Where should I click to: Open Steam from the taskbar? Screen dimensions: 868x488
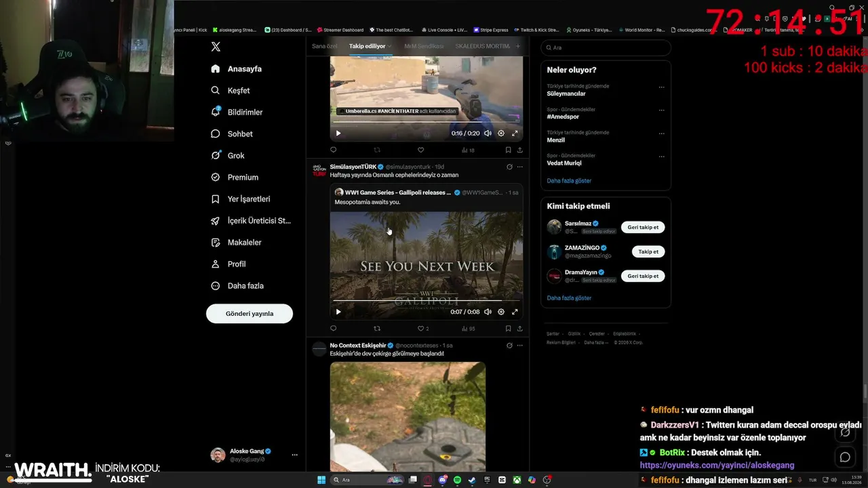tap(473, 480)
